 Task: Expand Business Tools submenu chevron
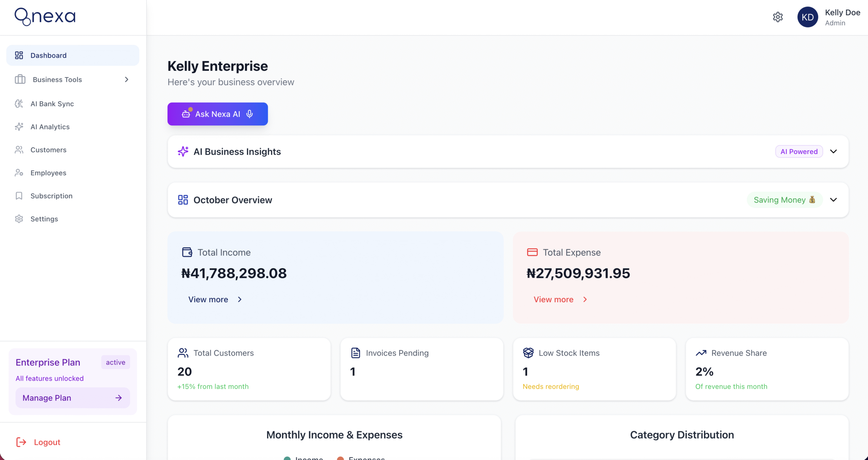click(x=126, y=79)
